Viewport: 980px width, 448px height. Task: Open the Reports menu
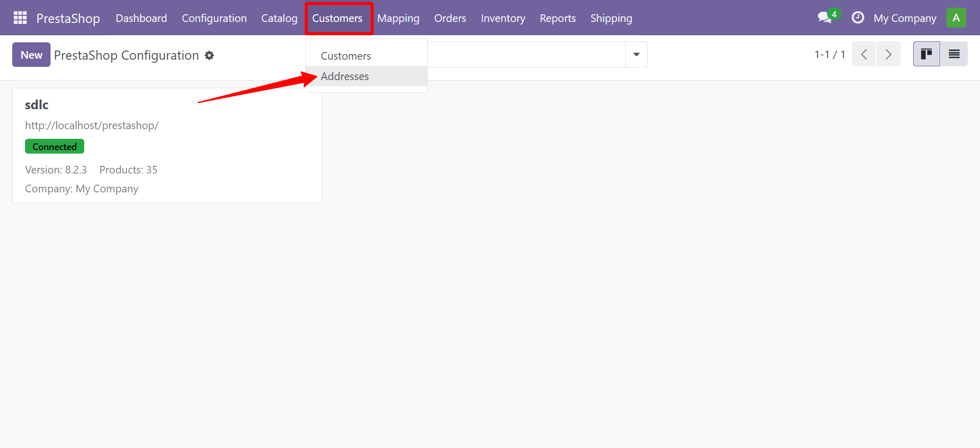[x=558, y=18]
